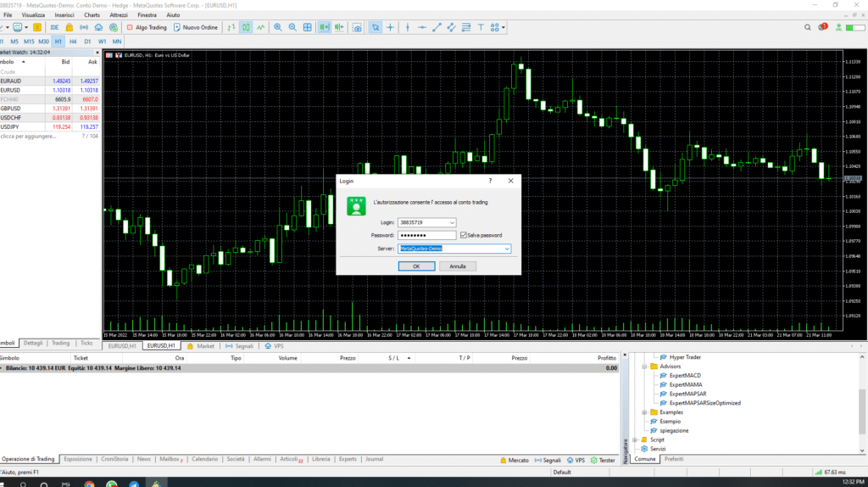Click into the Password field
This screenshot has height=487, width=868.
[x=427, y=236]
